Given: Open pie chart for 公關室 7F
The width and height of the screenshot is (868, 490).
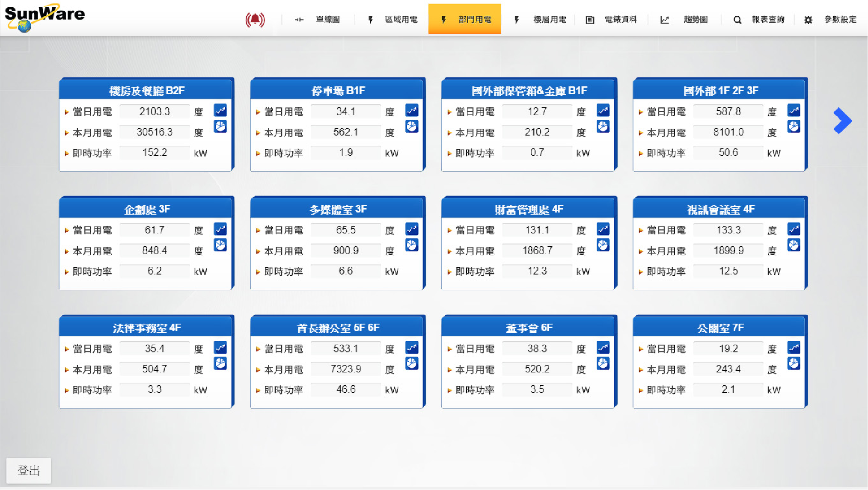Looking at the screenshot, I should (x=794, y=363).
